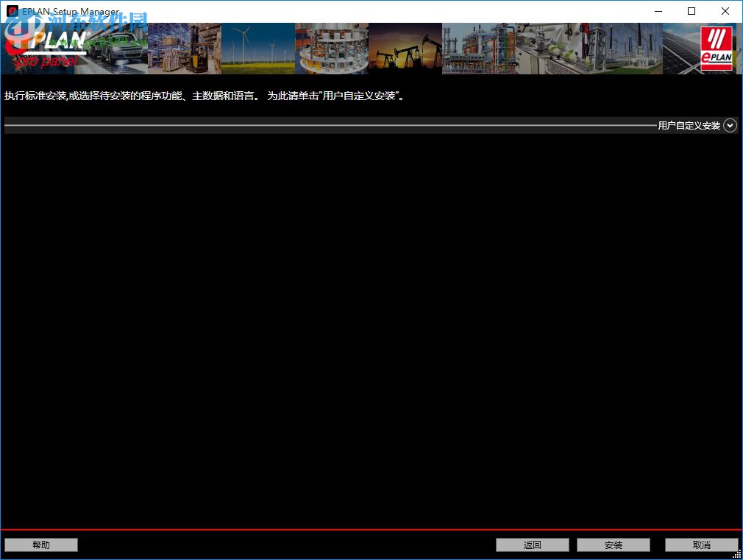743x560 pixels.
Task: Minimize the EPLAN Setup Manager window
Action: tap(658, 11)
